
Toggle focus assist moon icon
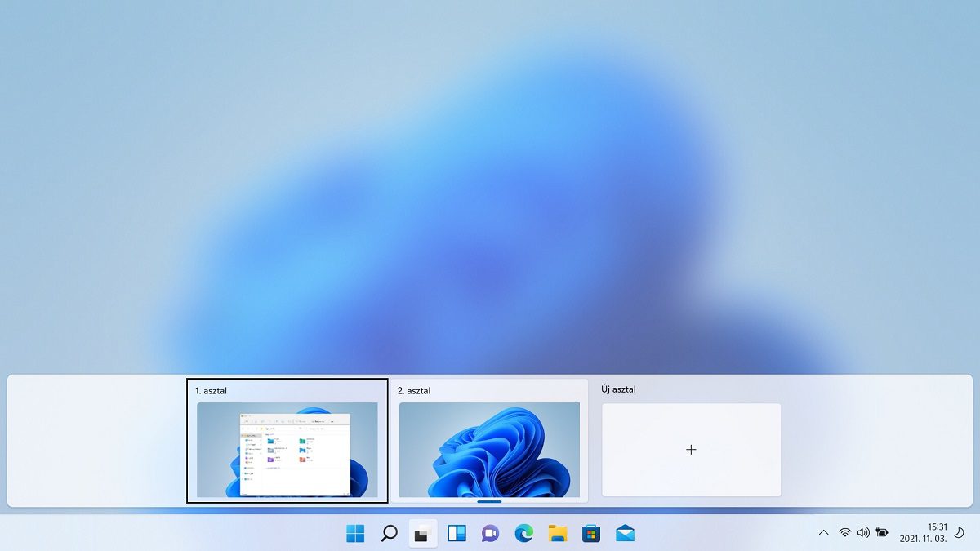[959, 532]
